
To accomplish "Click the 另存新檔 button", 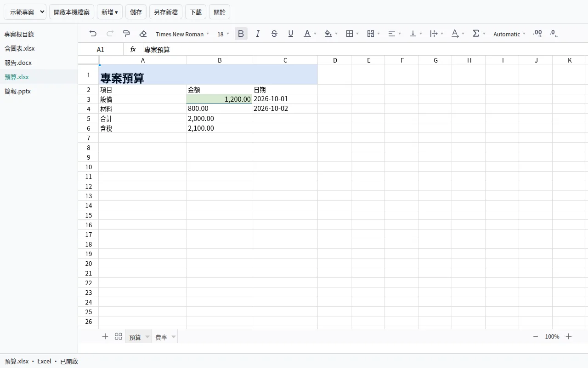I will click(x=166, y=12).
